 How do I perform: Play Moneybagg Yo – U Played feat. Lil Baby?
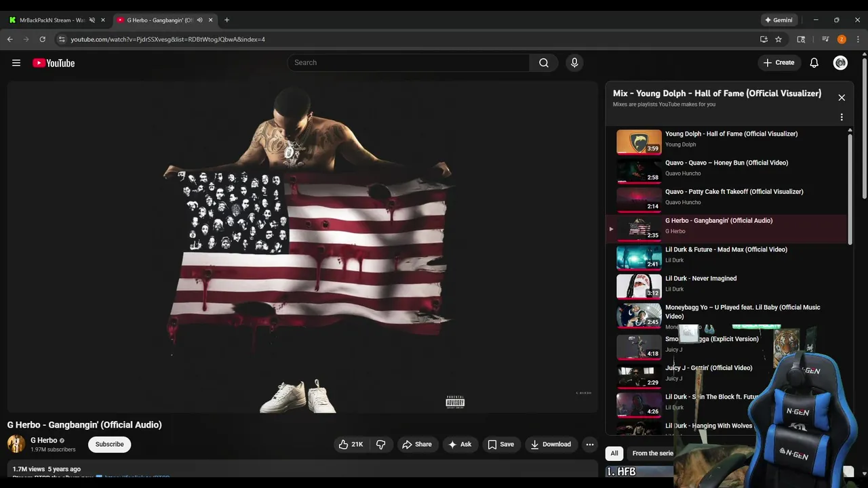[x=743, y=312]
